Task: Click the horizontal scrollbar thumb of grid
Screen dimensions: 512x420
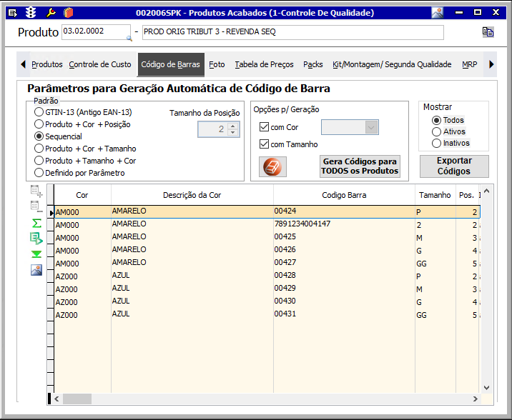Action: coord(77,399)
